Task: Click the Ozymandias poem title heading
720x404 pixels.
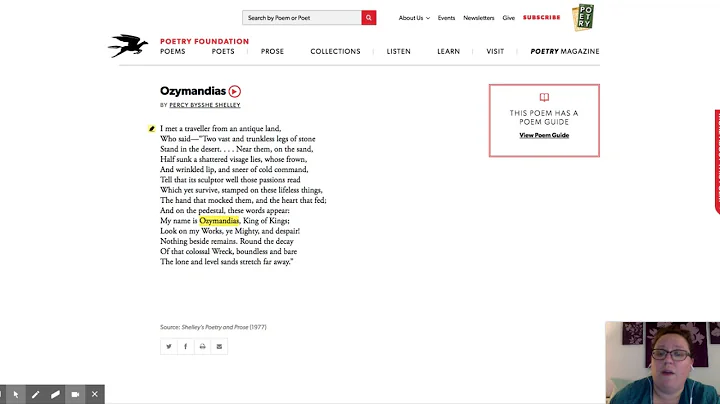Action: 193,91
